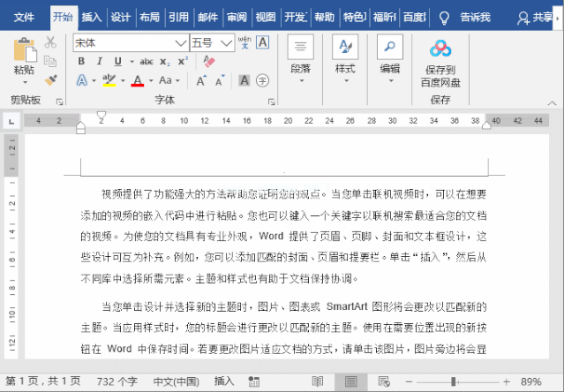Click the Cut scissors icon
This screenshot has height=392, width=564.
point(50,42)
